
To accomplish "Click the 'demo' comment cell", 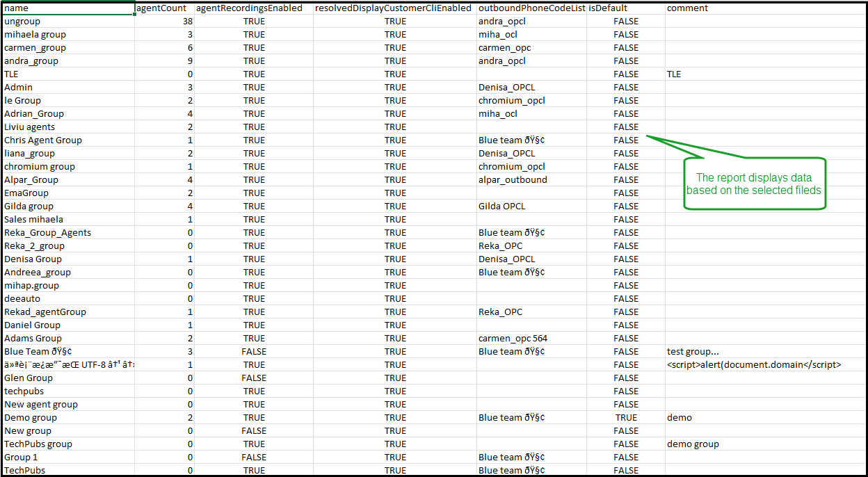I will [x=765, y=418].
